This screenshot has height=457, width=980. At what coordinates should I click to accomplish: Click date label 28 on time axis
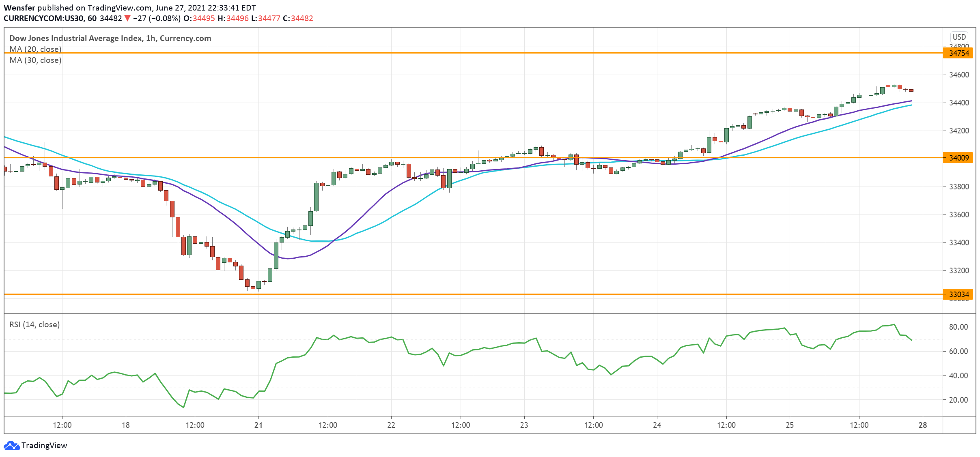(923, 425)
